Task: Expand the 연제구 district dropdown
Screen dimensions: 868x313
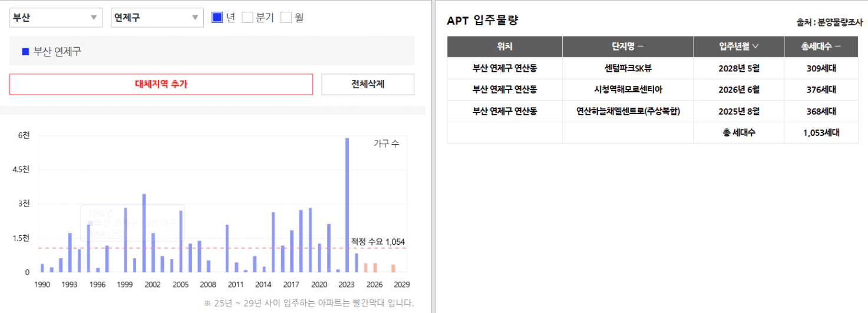Action: (157, 18)
